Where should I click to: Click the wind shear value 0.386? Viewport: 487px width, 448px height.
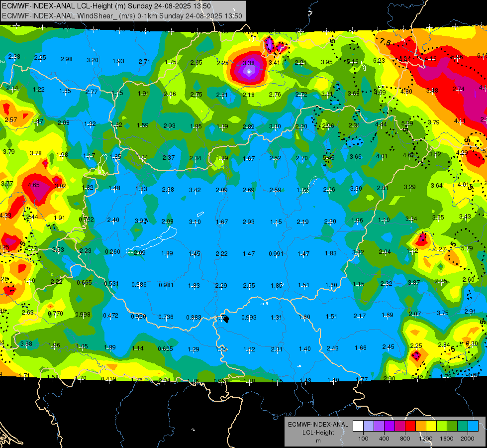coord(139,284)
